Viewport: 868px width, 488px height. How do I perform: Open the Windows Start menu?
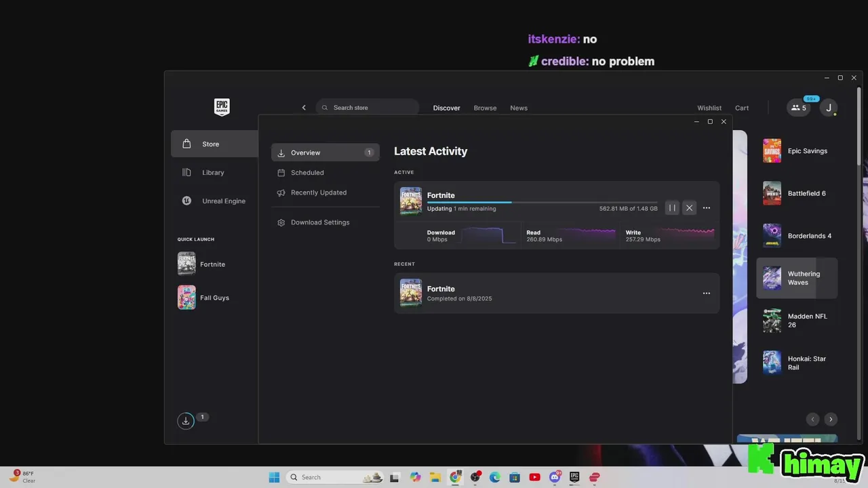tap(274, 477)
